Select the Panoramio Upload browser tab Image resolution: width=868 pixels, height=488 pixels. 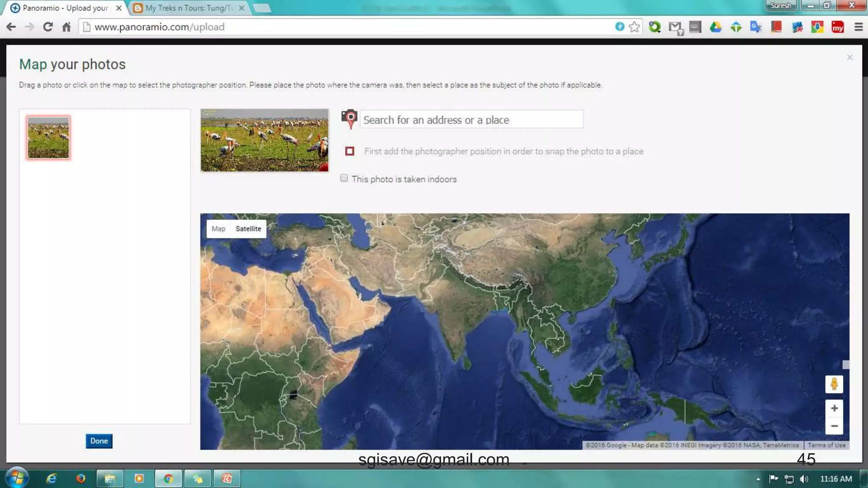66,8
